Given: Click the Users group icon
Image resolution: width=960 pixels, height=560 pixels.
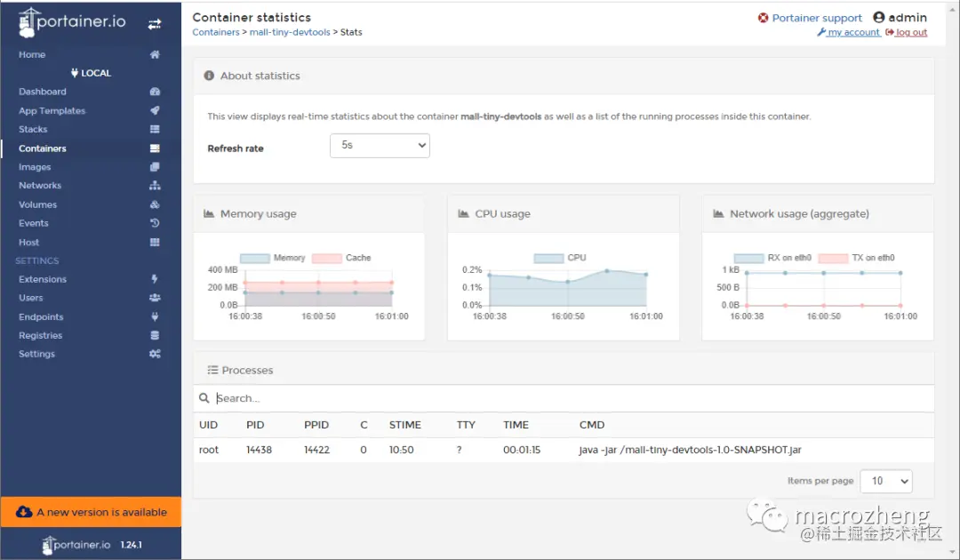Looking at the screenshot, I should tap(155, 298).
